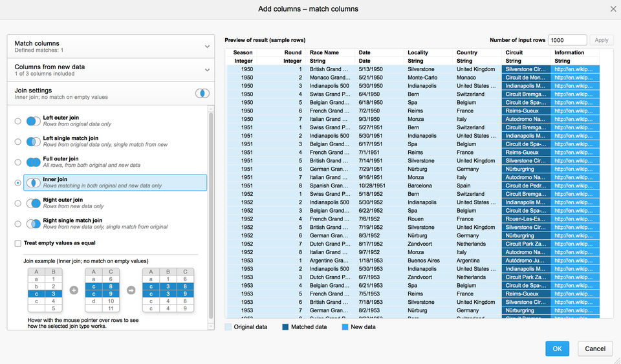Click the Right outer join Venn icon

pyautogui.click(x=33, y=204)
